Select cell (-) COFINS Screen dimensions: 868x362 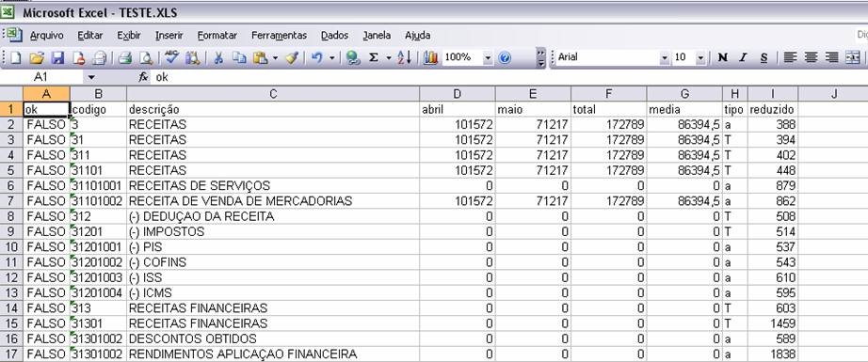coord(273,262)
